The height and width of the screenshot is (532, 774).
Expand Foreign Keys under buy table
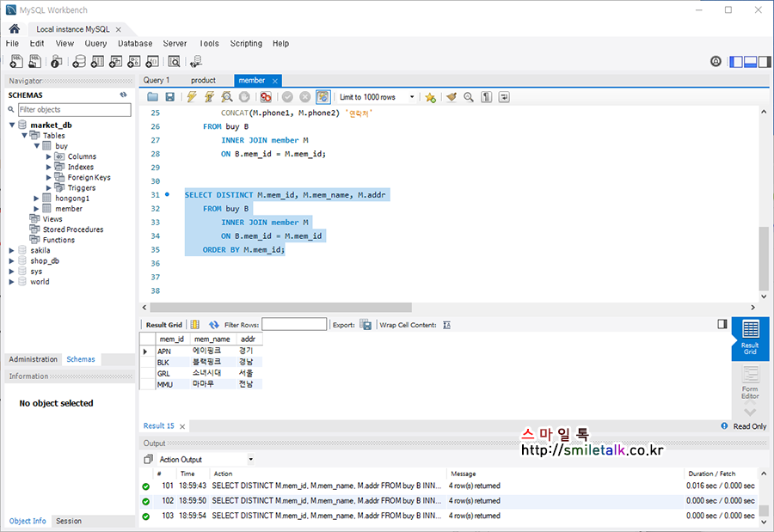(49, 177)
